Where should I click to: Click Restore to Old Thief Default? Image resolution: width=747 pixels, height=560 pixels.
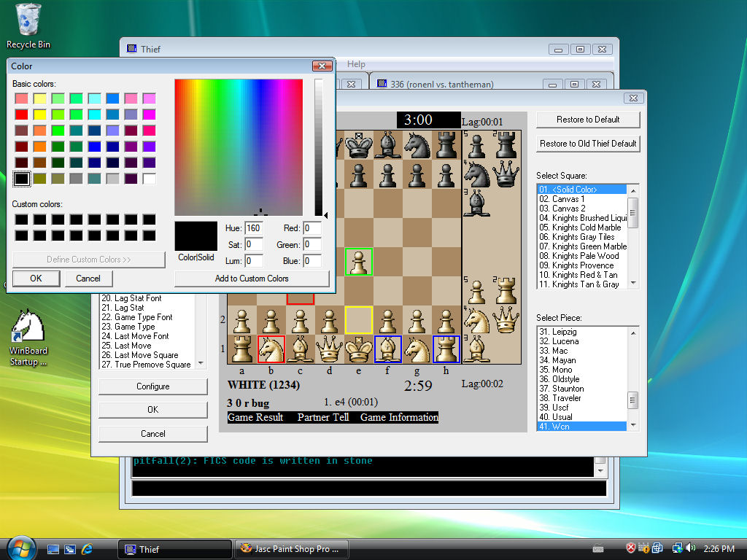coord(588,144)
